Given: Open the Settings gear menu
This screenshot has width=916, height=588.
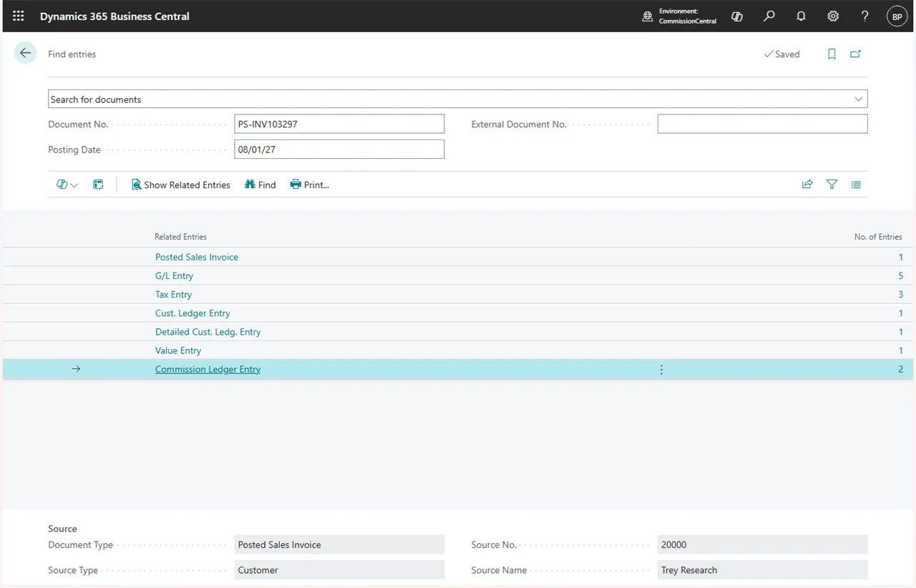Looking at the screenshot, I should pyautogui.click(x=833, y=16).
